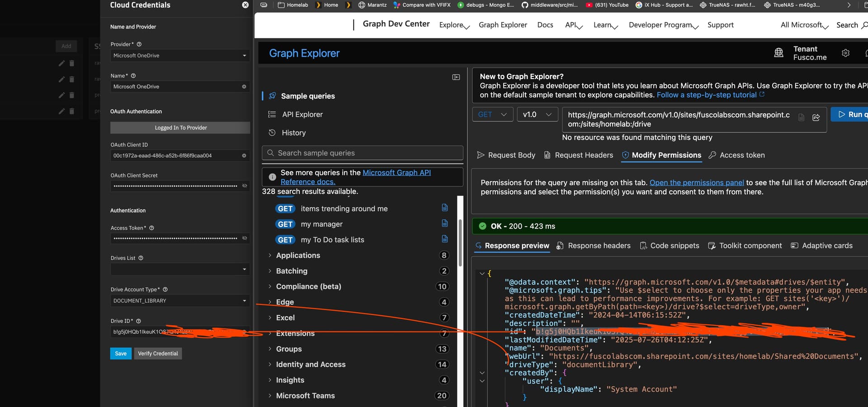
Task: Open the Microsoft Graph API Reference docs link
Action: coord(356,177)
